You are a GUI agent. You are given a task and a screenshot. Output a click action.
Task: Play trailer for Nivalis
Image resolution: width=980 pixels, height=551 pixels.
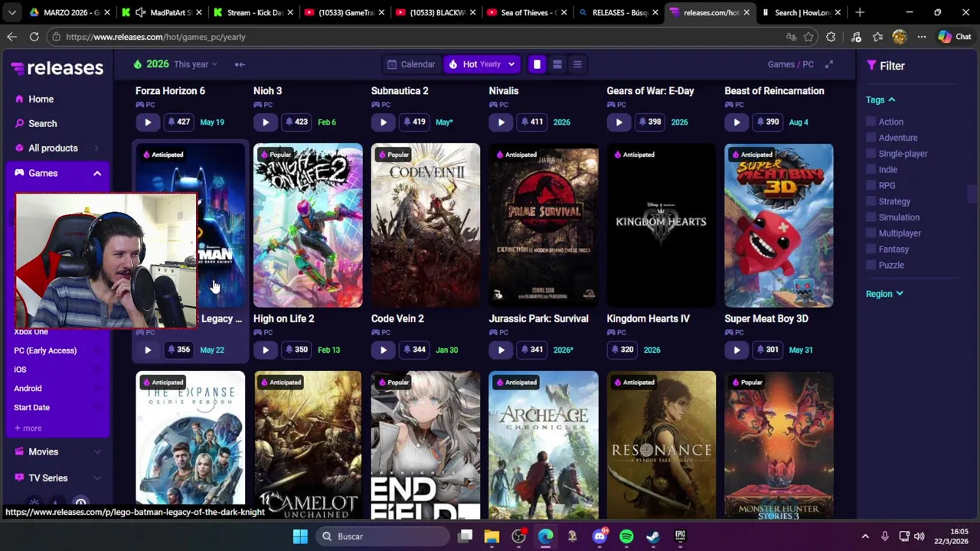pyautogui.click(x=501, y=122)
